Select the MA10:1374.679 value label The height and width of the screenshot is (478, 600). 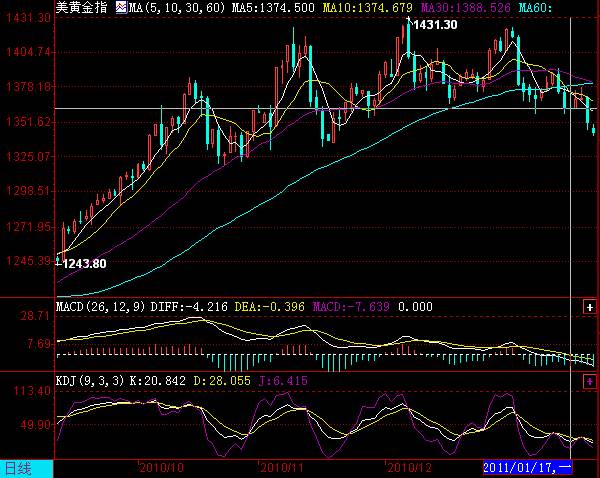[368, 8]
